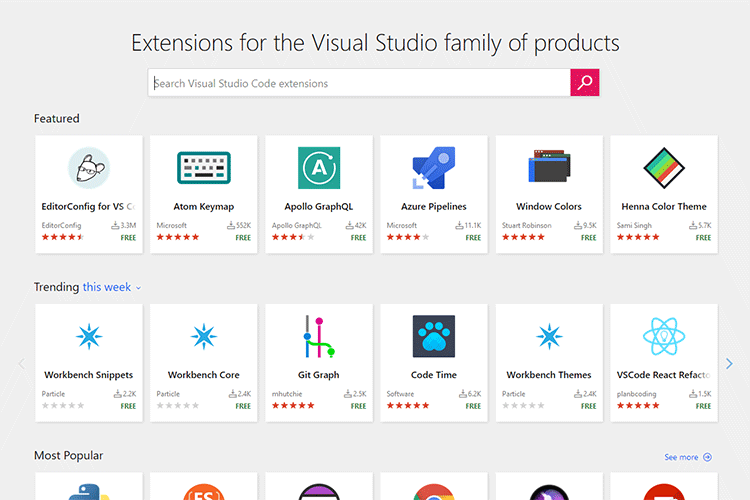Screen dimensions: 750x500
Task: Open the Git Graph branch icon
Action: 319,337
